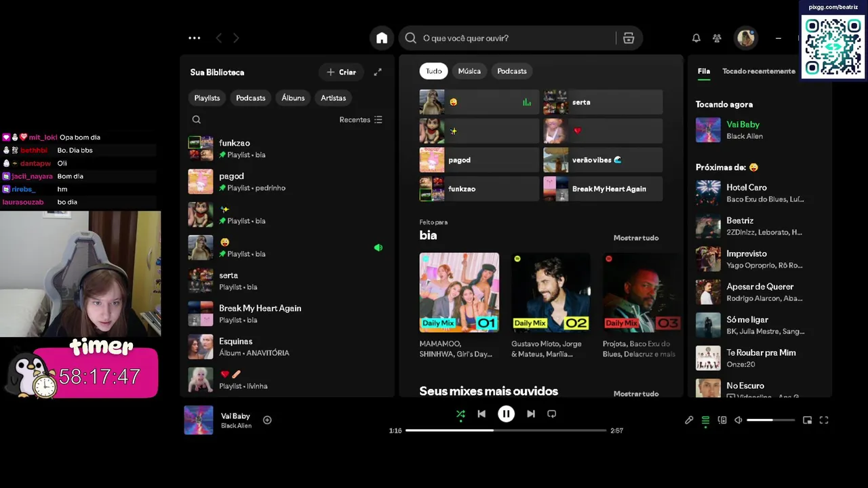Image resolution: width=868 pixels, height=488 pixels.
Task: Switch to Tocado recentemente tab
Action: point(759,71)
